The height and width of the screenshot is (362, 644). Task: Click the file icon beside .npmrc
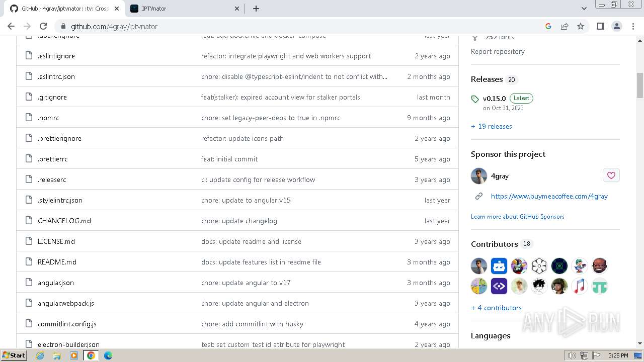[29, 118]
